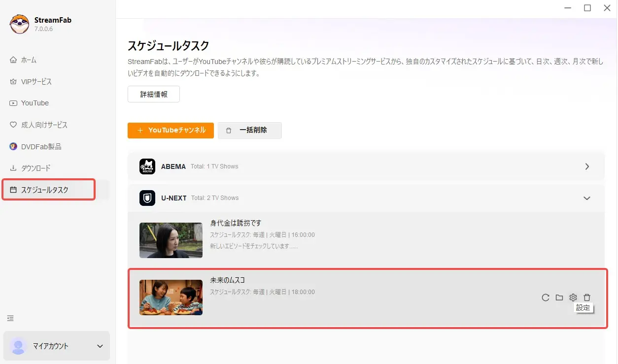The height and width of the screenshot is (364, 618).
Task: Open the 未来のムスコ thumbnail
Action: (171, 298)
